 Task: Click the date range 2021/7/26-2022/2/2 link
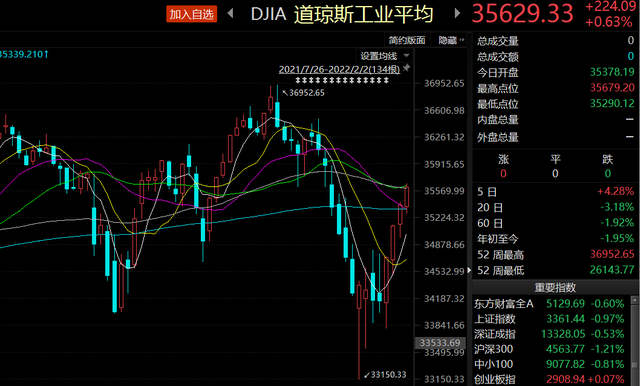click(x=339, y=69)
